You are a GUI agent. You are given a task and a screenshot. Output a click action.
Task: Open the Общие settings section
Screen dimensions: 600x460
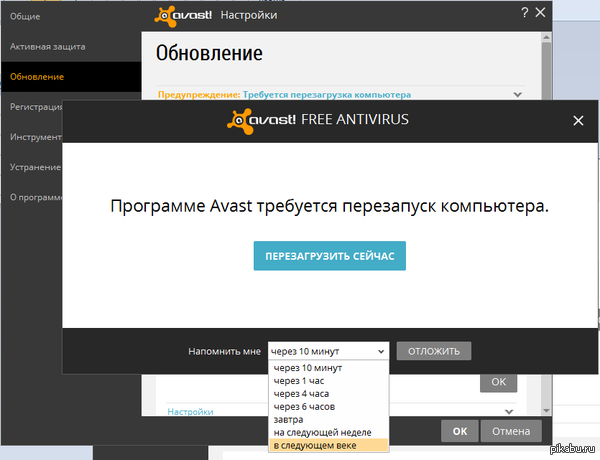tap(25, 16)
